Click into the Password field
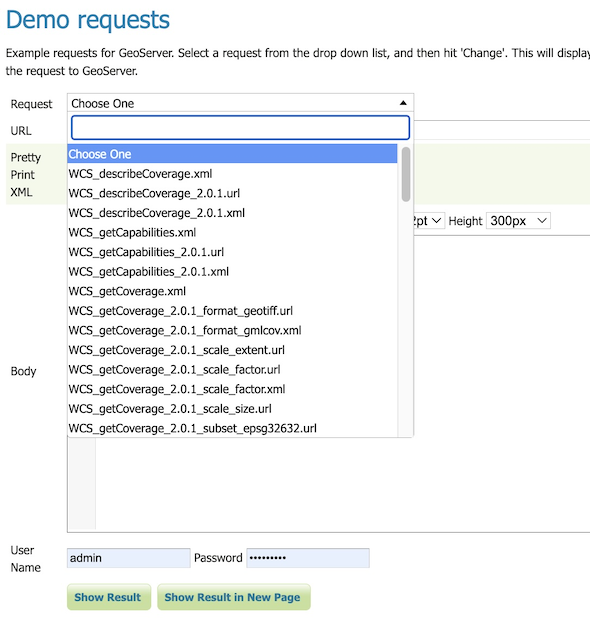Image resolution: width=590 pixels, height=618 pixels. (308, 558)
